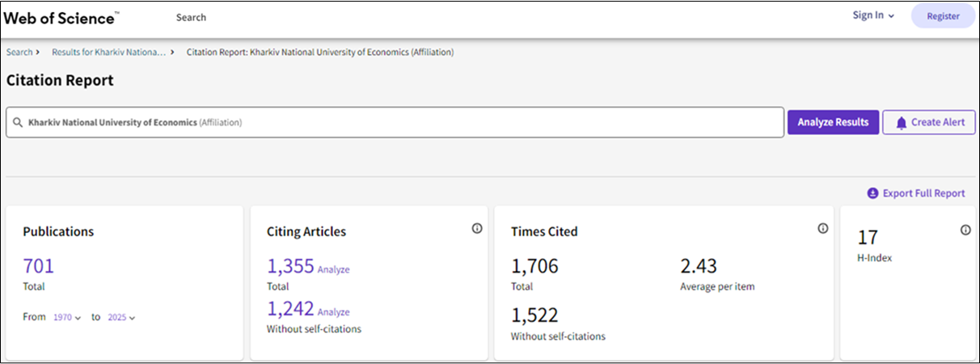Screen dimensions: 980x364
Task: Click the Register button
Action: pyautogui.click(x=943, y=16)
